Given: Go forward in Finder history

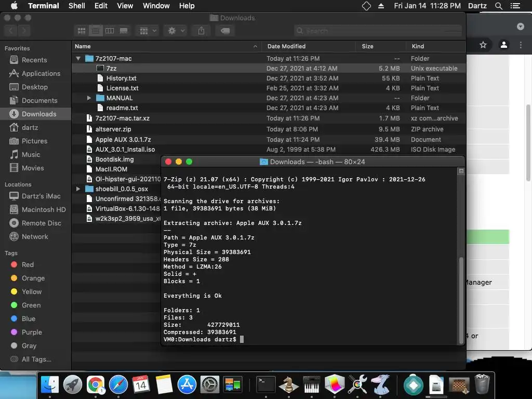Looking at the screenshot, I should (24, 31).
